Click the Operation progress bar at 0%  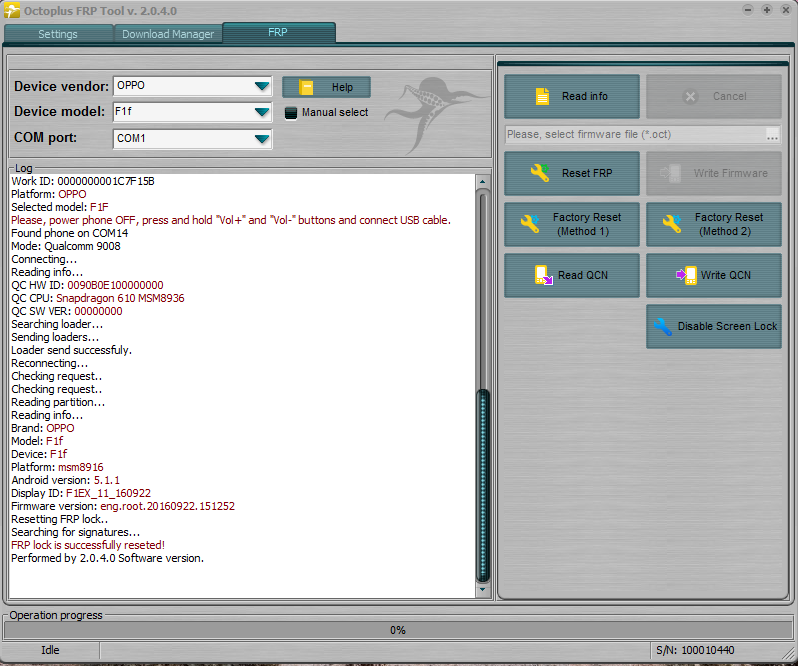[398, 630]
